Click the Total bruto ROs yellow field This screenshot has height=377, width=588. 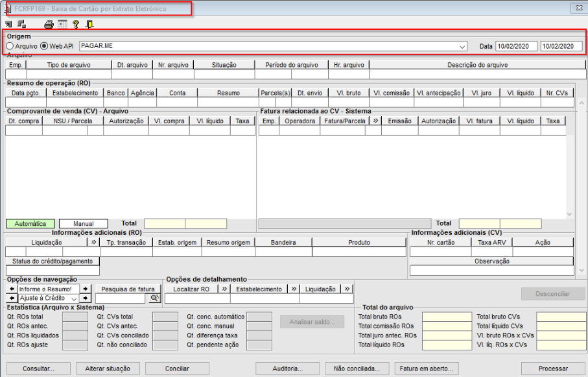447,317
